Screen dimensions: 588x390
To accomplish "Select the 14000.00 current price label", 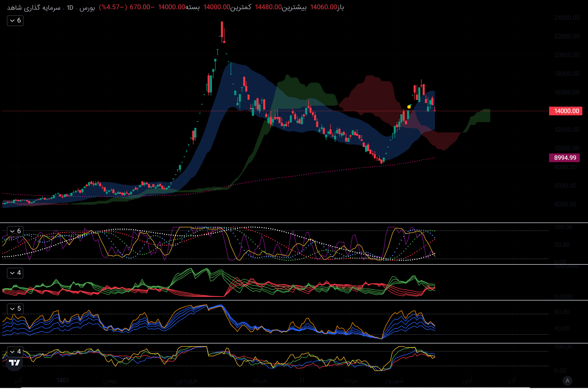I will 565,111.
